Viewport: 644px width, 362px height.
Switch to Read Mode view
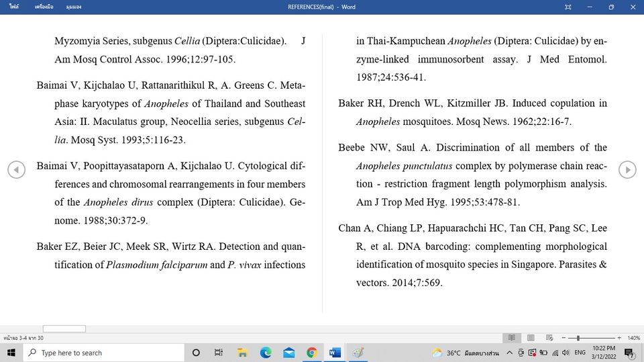[x=512, y=338]
